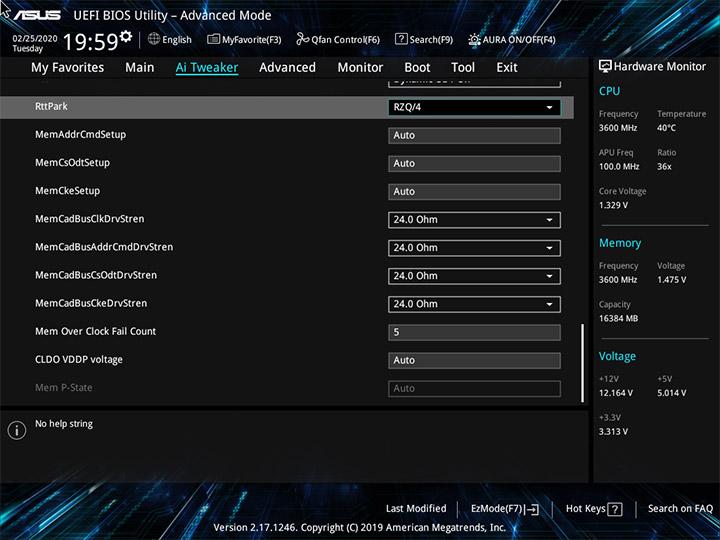Select the MemCsOdtSetup label
Screen dimensions: 720x540
[x=73, y=163]
